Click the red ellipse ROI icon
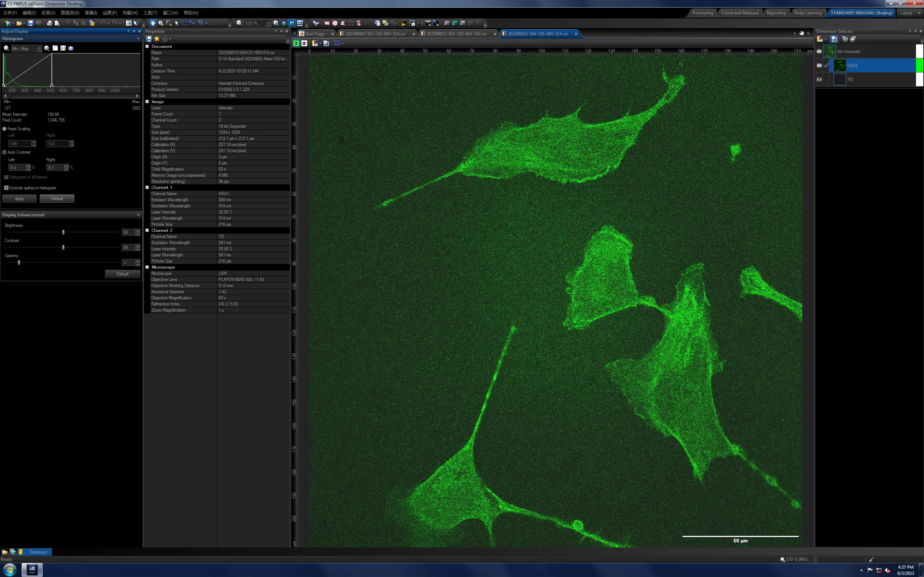Image resolution: width=924 pixels, height=577 pixels. click(x=335, y=23)
